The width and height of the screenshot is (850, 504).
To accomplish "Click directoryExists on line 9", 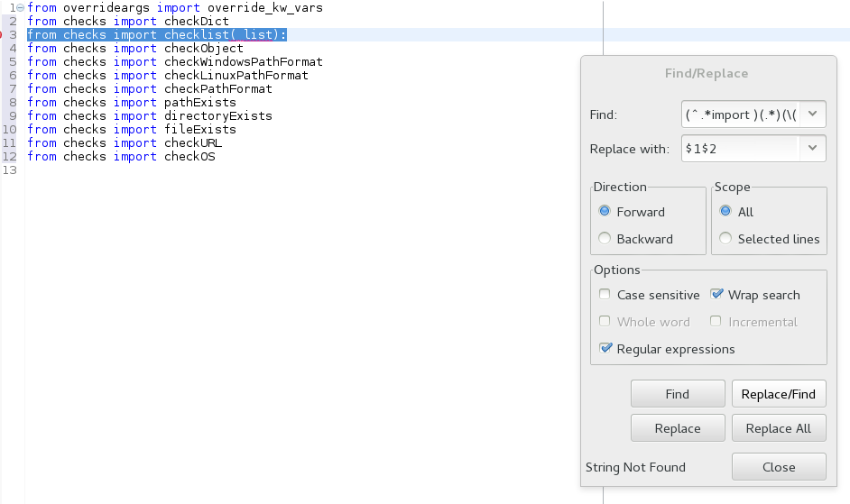I will pos(218,116).
